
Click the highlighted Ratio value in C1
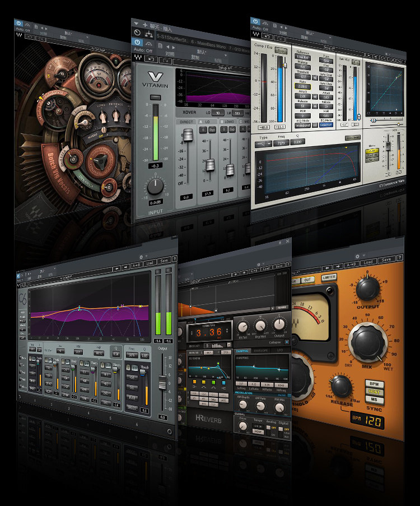tap(302, 86)
